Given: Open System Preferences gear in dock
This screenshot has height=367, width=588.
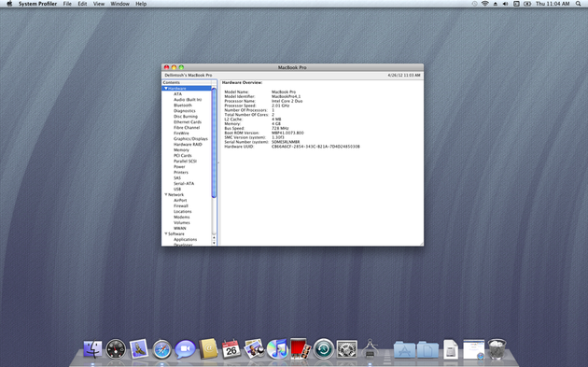Looking at the screenshot, I should tap(347, 349).
